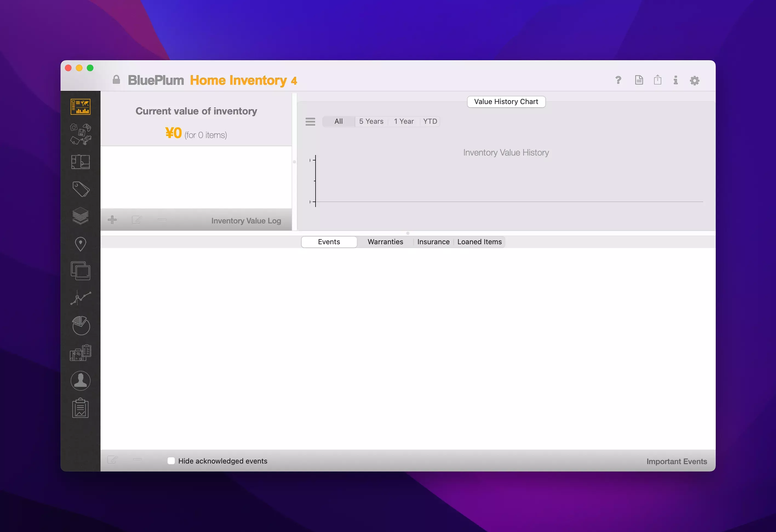The height and width of the screenshot is (532, 776).
Task: Open settings gear in title bar
Action: (694, 80)
